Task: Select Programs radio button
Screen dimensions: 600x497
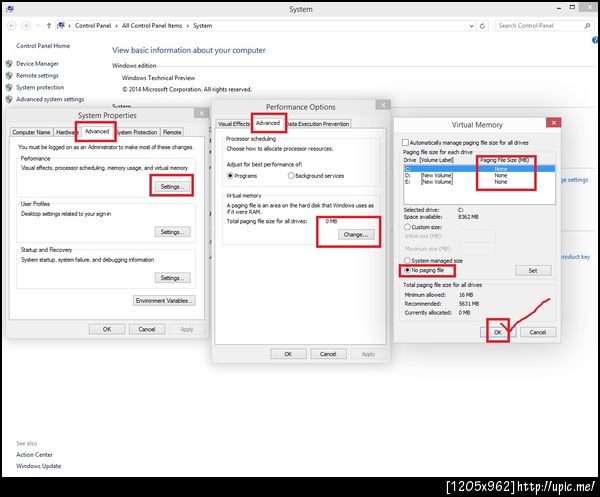Action: tap(230, 176)
